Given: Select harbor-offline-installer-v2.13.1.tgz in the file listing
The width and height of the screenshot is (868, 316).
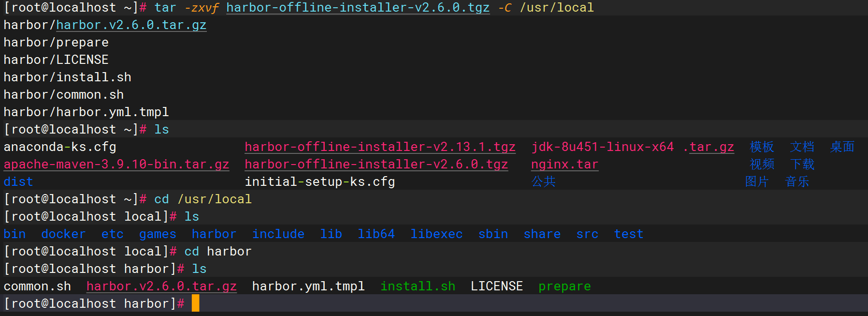Looking at the screenshot, I should (x=380, y=147).
